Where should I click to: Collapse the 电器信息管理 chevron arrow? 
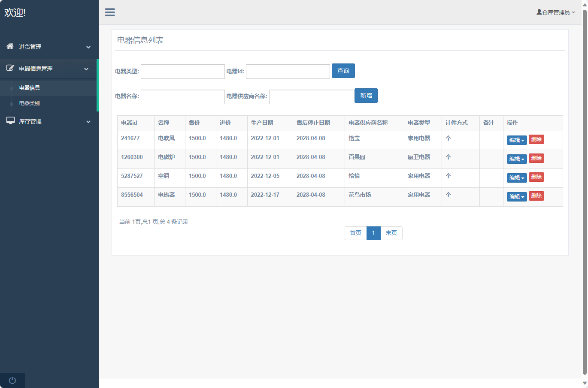[x=86, y=69]
